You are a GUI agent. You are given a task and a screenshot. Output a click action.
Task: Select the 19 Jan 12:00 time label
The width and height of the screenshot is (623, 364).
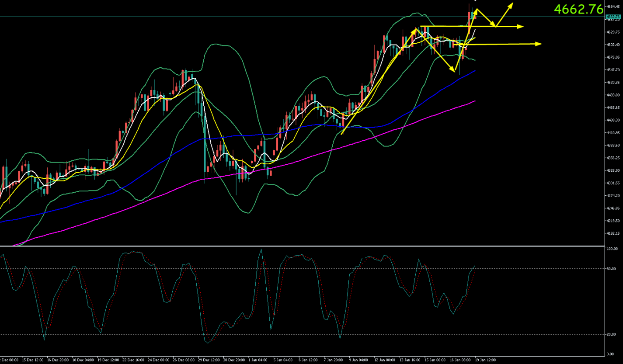pyautogui.click(x=486, y=361)
